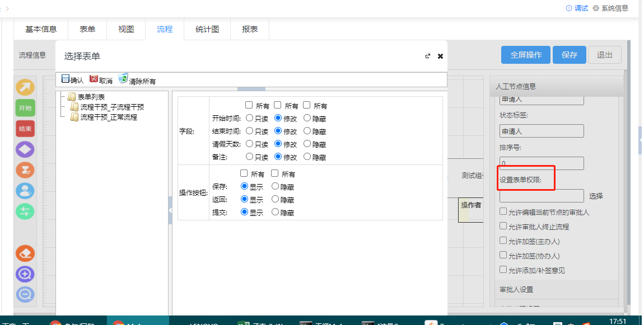Switch to the 统计图 tab

(207, 29)
